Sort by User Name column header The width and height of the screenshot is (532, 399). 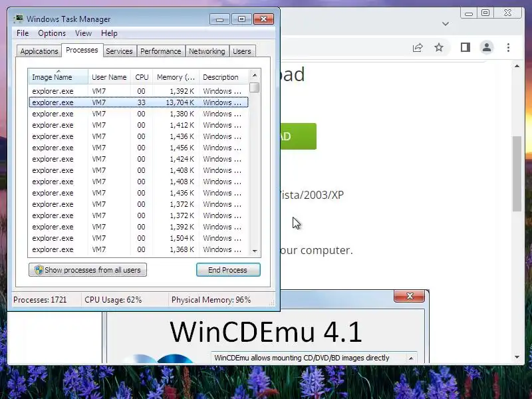[109, 77]
